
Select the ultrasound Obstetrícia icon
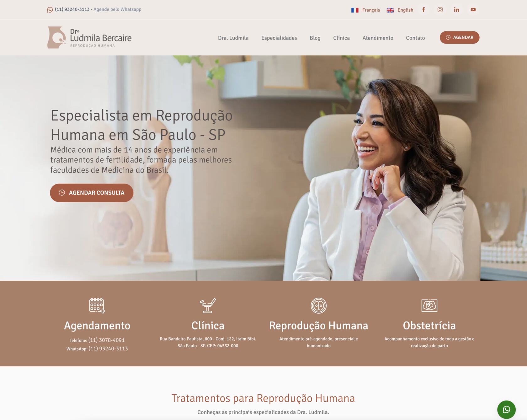click(429, 305)
